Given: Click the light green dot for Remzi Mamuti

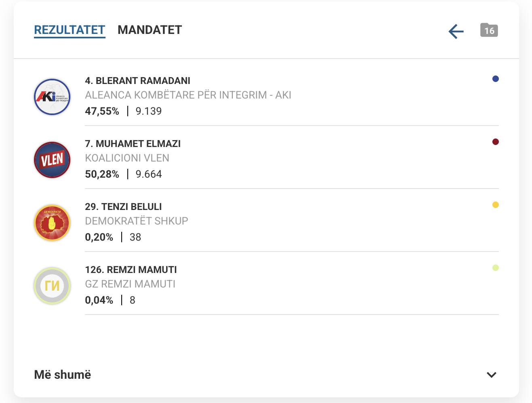Looking at the screenshot, I should (x=496, y=268).
